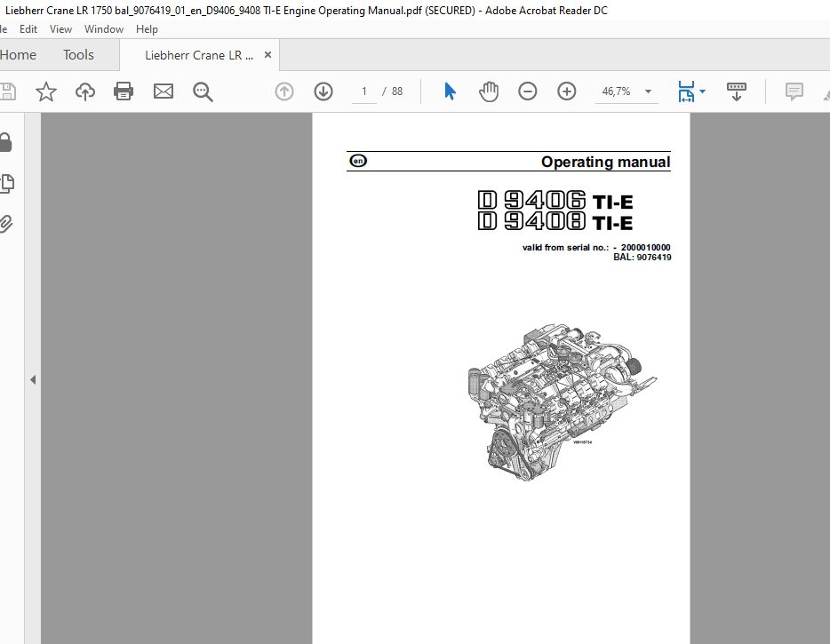Open the security lock panel icon
The width and height of the screenshot is (830, 644).
[x=6, y=142]
